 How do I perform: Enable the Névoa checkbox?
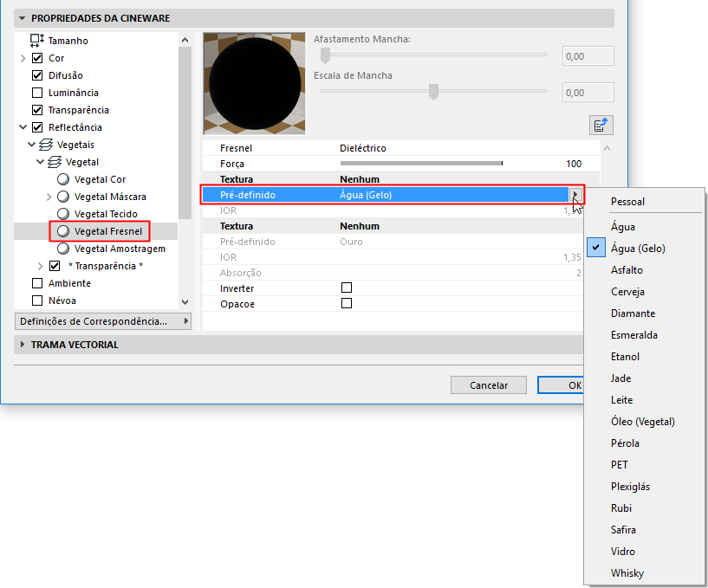(x=37, y=300)
